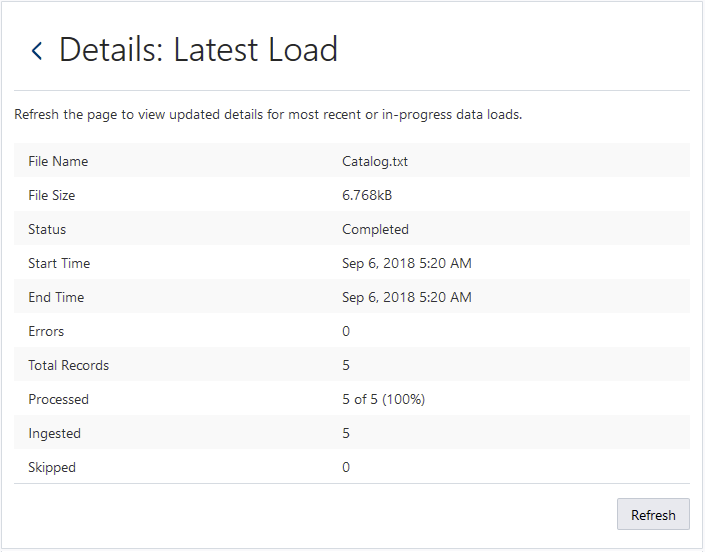
Task: Select the Start Time date value
Action: tap(407, 263)
